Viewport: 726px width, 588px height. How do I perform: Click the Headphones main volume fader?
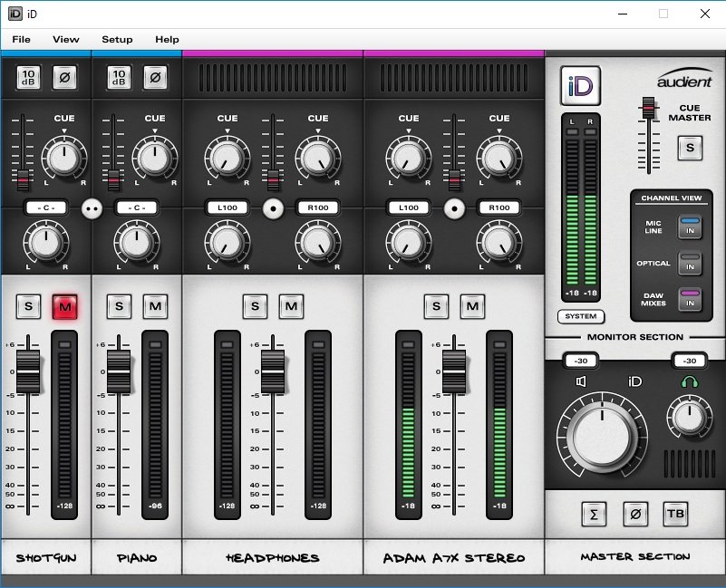pos(273,371)
